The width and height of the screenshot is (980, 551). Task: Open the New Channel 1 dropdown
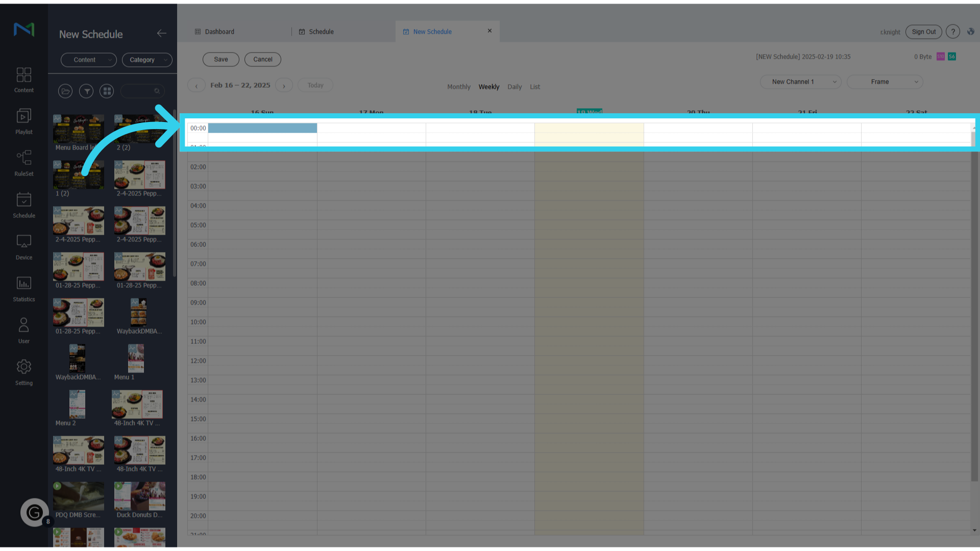[800, 82]
